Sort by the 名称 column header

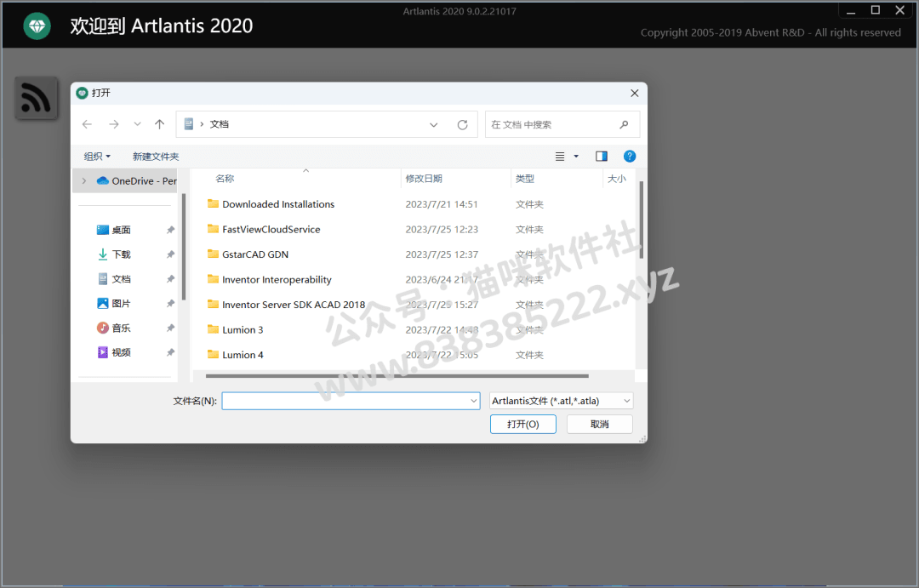tap(225, 179)
